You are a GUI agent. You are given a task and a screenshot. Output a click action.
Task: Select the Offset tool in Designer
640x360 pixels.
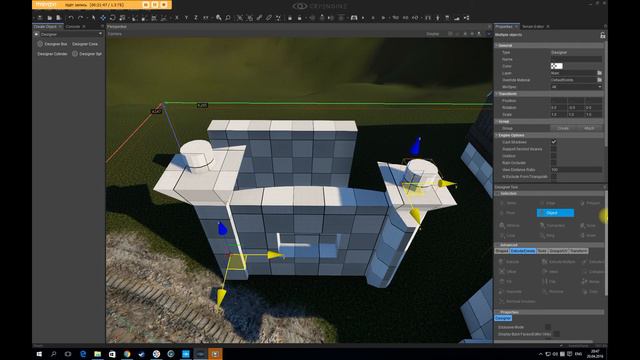click(508, 271)
